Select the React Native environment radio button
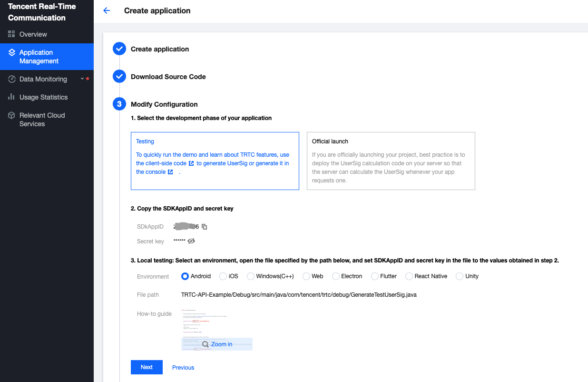 [409, 276]
